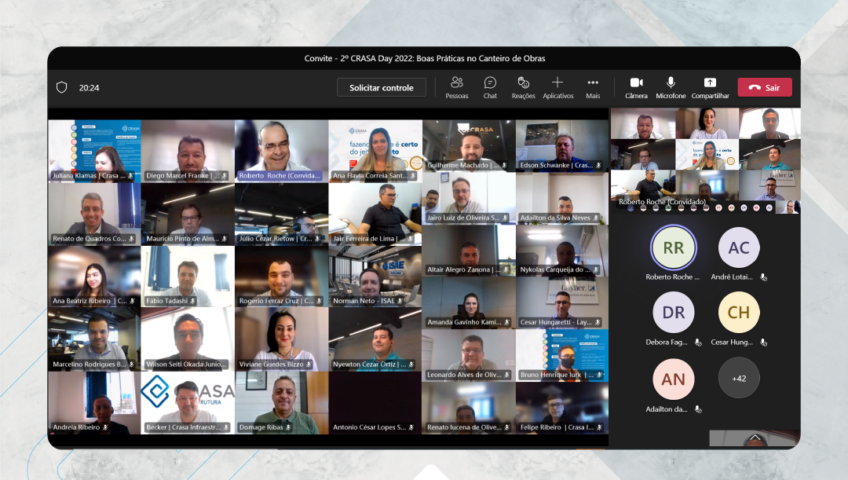Open Compartilhar share screen
The image size is (848, 480).
click(x=710, y=87)
